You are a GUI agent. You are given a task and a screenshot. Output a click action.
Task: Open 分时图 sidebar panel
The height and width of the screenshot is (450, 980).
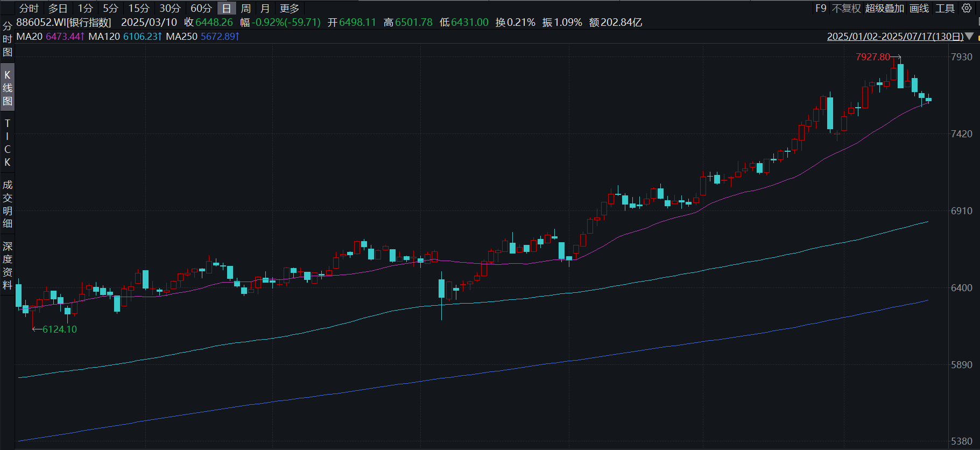point(8,39)
